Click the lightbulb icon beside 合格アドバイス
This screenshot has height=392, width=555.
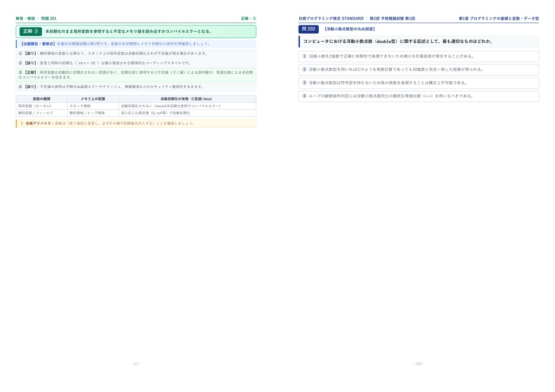[x=22, y=123]
